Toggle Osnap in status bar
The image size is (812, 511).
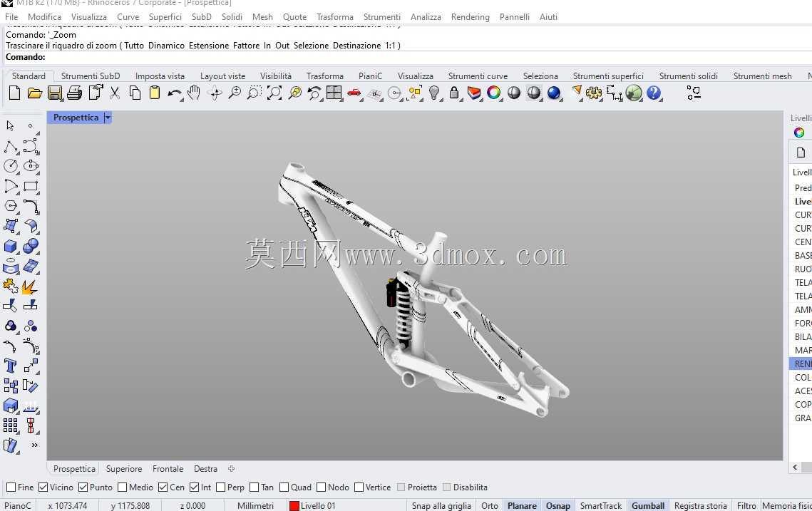tap(557, 505)
